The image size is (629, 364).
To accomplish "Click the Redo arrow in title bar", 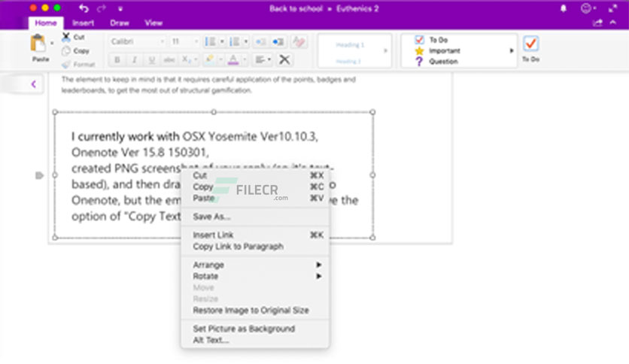I will coord(102,8).
